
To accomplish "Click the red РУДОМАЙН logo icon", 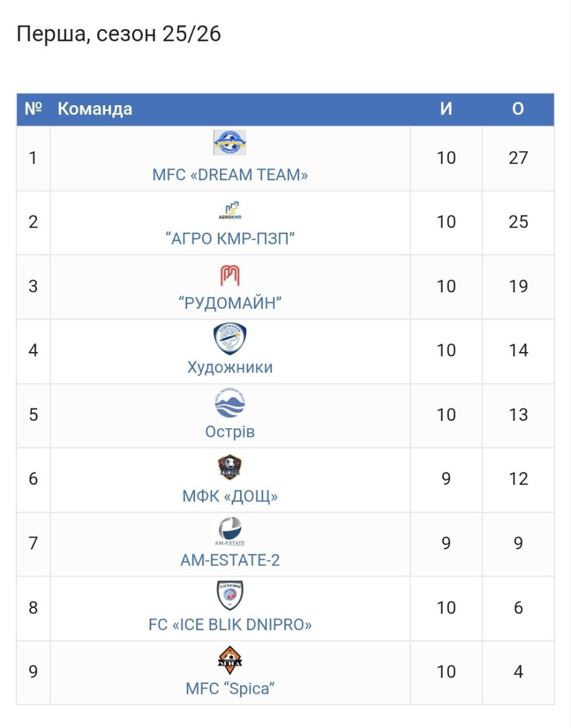I will pos(230,275).
